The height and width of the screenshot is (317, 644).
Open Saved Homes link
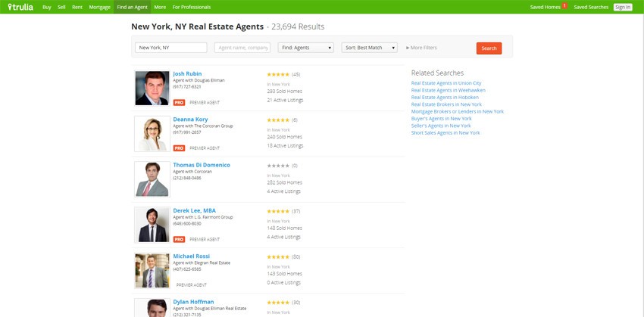coord(545,7)
